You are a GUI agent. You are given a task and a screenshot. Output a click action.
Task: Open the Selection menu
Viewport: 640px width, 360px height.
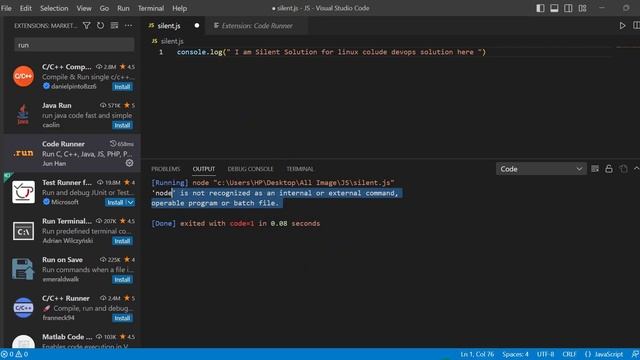pos(54,8)
